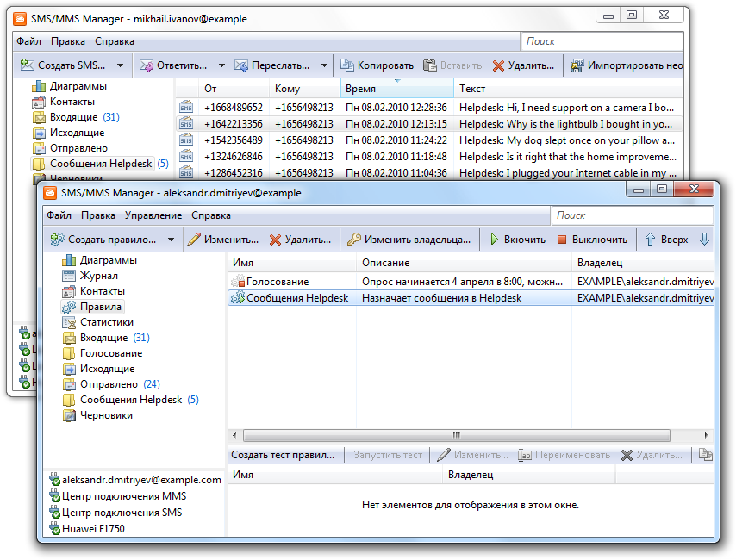Expand the Переслать dropdown arrow

coord(324,65)
